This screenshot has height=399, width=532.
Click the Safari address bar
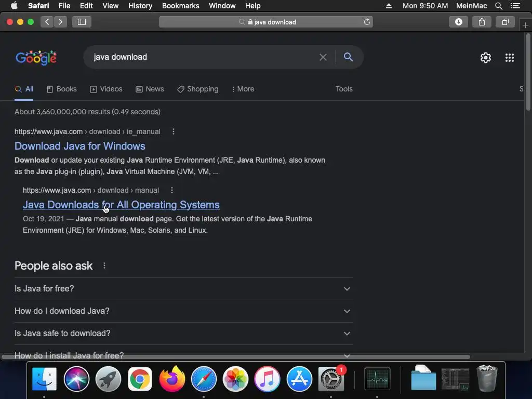[x=265, y=22]
